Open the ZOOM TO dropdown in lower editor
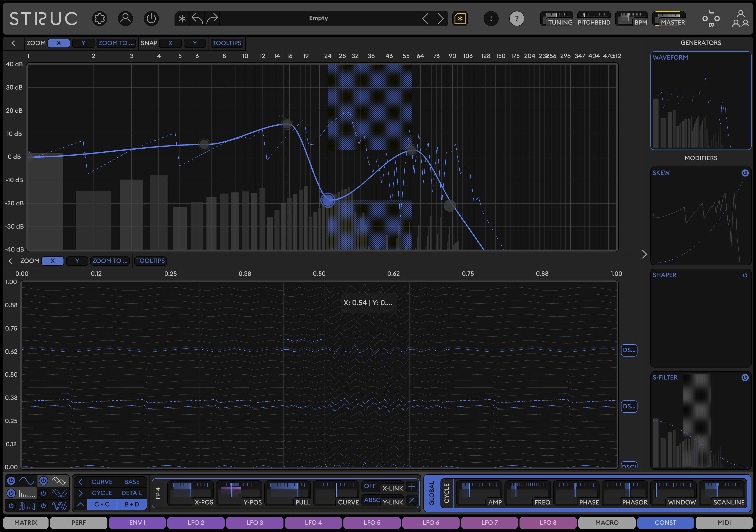This screenshot has height=532, width=756. pos(110,261)
